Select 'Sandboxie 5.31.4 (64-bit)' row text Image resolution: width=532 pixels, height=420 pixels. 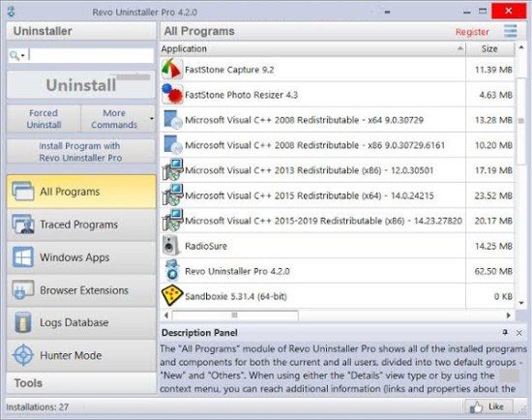pos(236,296)
